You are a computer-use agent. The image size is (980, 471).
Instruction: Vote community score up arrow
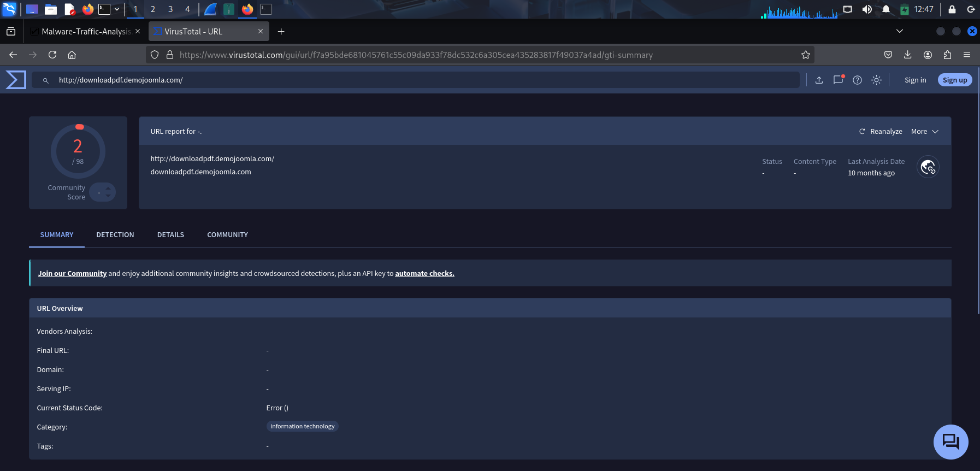click(108, 189)
